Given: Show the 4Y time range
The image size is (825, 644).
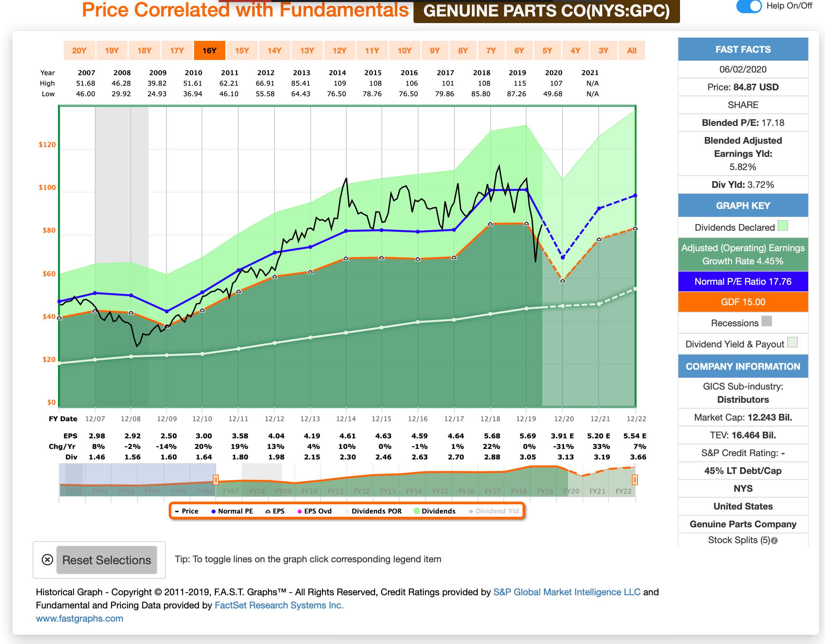Looking at the screenshot, I should (x=575, y=50).
